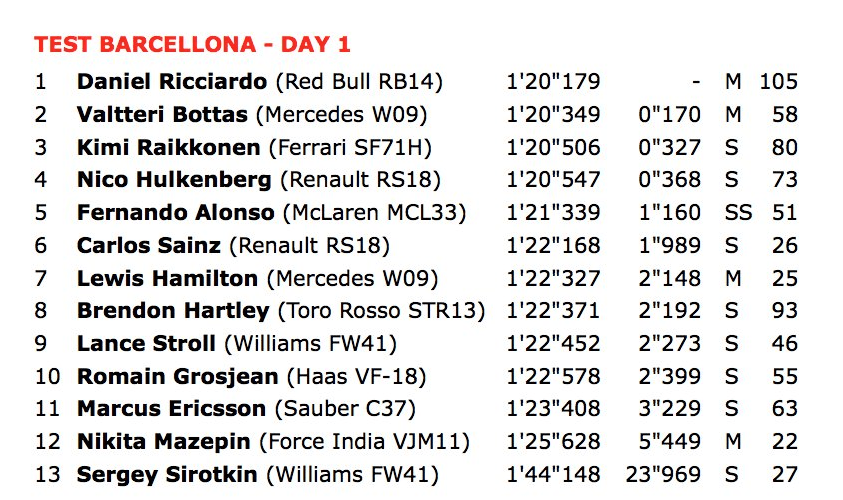Select the Marcus Ericsson row name
843x500 pixels.
click(172, 409)
